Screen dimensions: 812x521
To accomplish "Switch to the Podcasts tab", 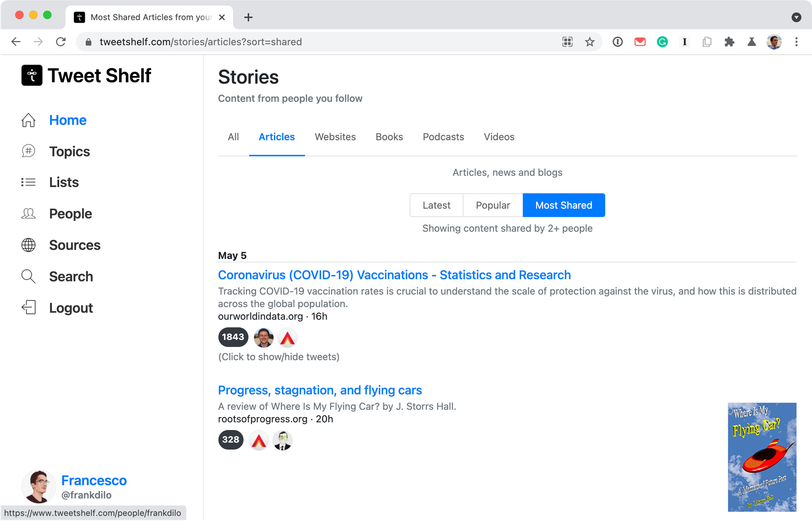I will point(443,137).
